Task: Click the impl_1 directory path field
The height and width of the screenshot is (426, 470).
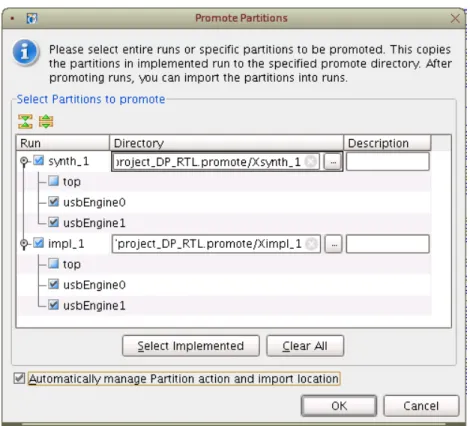Action: (x=216, y=244)
